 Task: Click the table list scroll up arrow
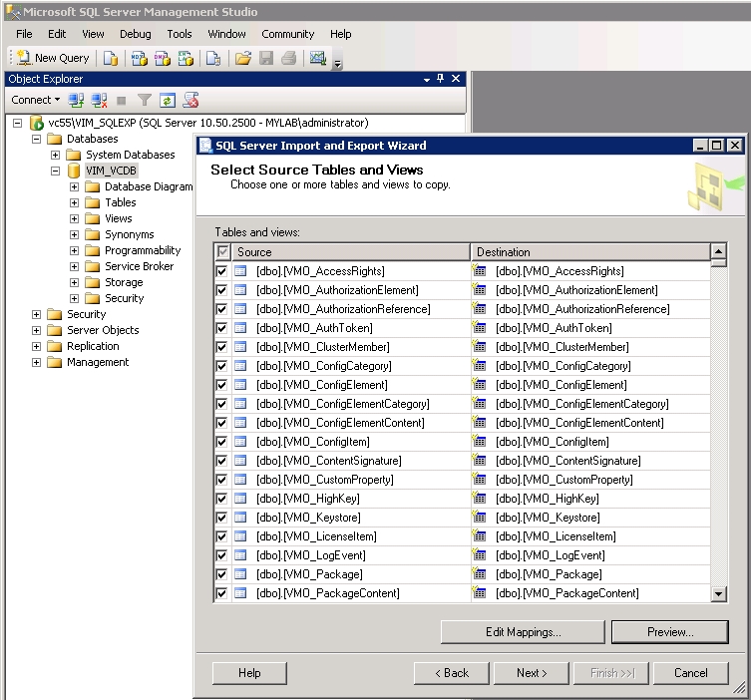tap(718, 251)
